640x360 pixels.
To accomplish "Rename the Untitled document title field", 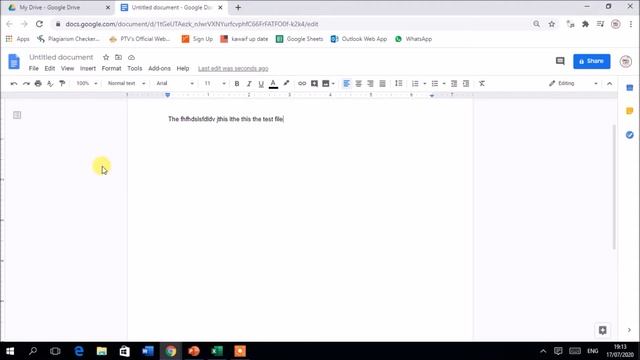I will coord(61,57).
